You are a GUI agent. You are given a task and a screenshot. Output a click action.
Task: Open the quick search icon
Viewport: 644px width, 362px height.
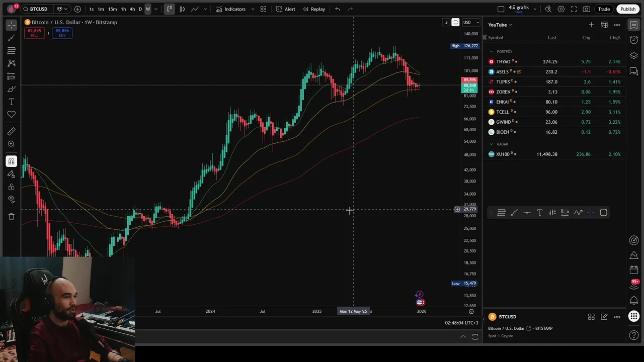[548, 9]
